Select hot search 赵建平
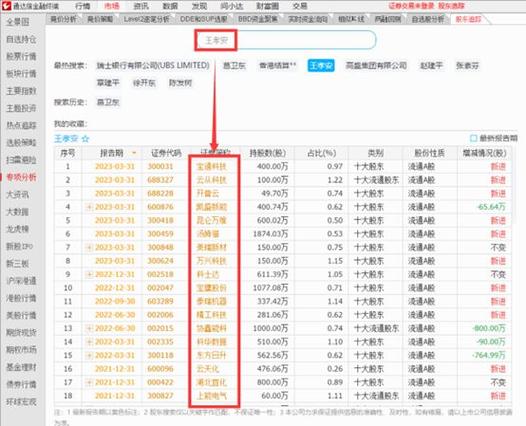526x426 pixels. (431, 65)
